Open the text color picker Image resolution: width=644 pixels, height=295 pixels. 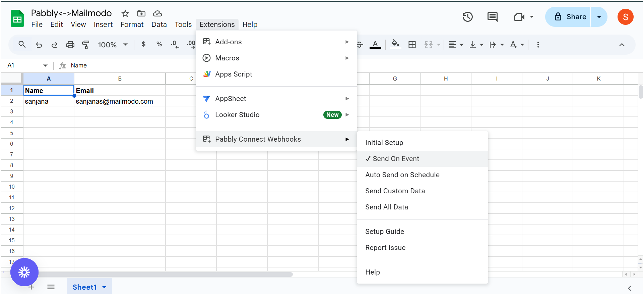pyautogui.click(x=375, y=44)
